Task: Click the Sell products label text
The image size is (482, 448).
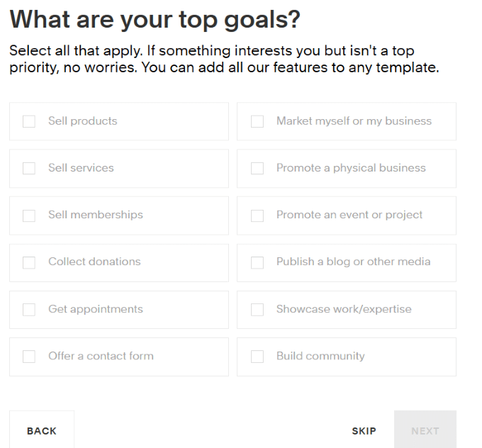Action: [83, 121]
